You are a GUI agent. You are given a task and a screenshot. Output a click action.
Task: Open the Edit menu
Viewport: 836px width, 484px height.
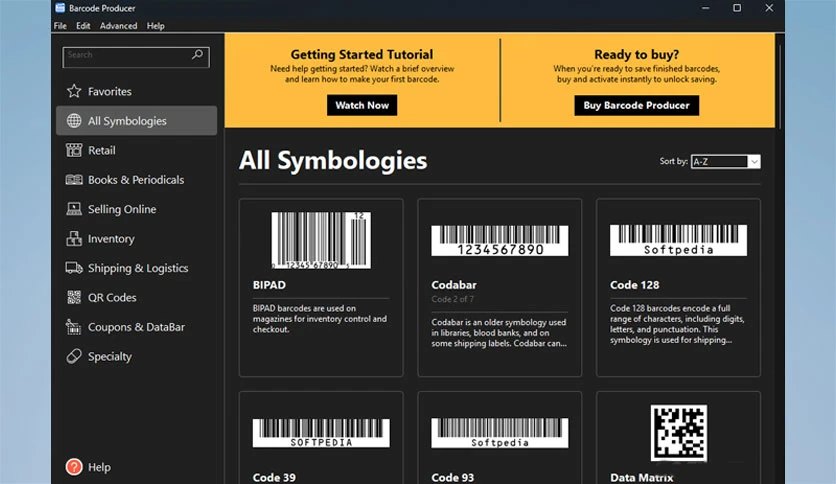83,26
